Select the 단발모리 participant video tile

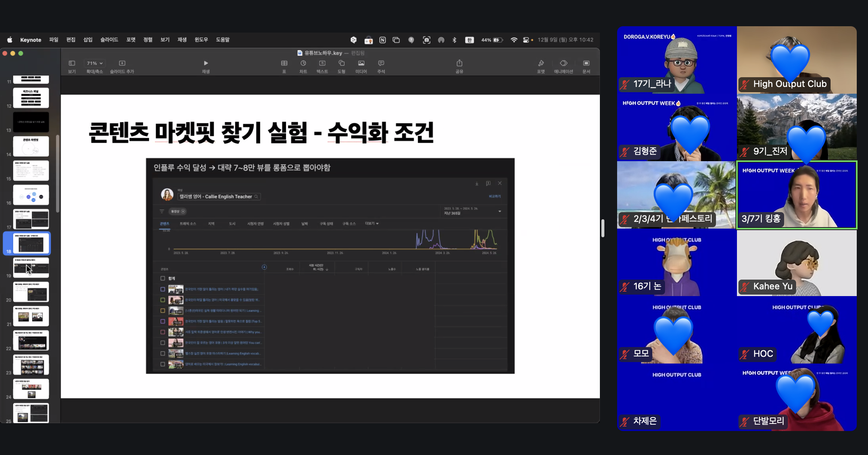(796, 398)
